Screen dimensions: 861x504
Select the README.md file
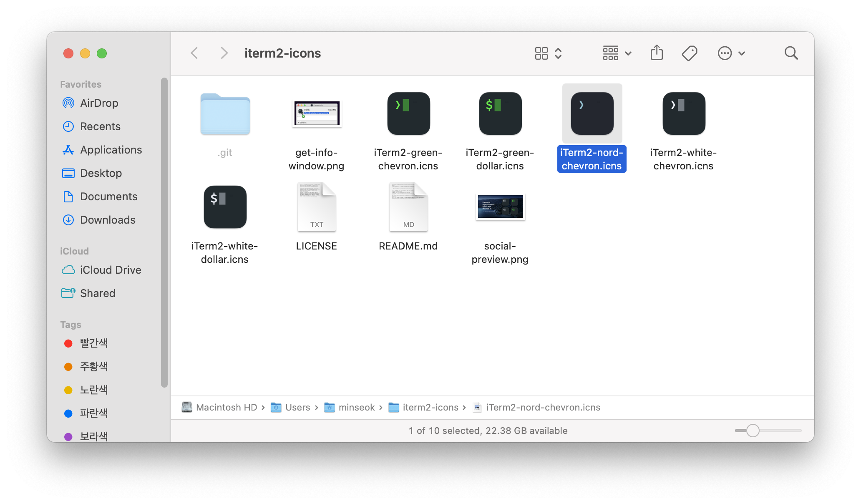(408, 207)
